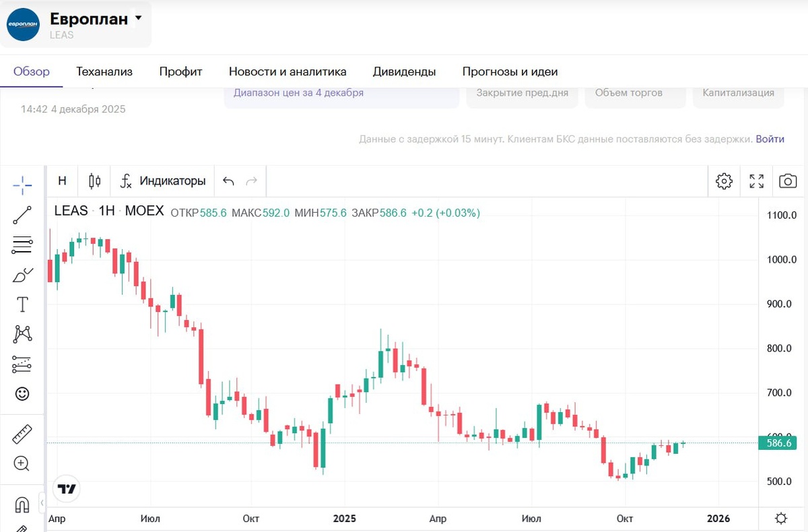Click the LEAS symbol label in chart legend
Screen dimensions: 808x532
point(71,211)
